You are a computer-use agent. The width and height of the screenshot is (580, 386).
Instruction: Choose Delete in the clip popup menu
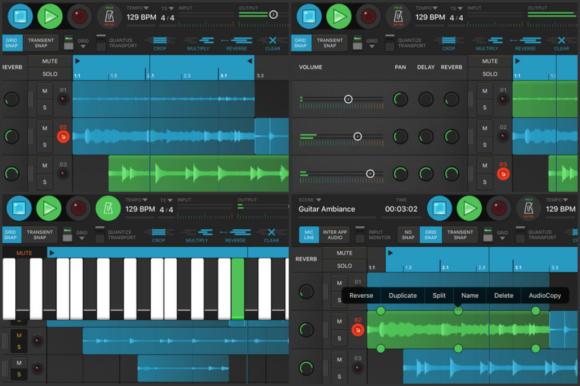(x=504, y=295)
